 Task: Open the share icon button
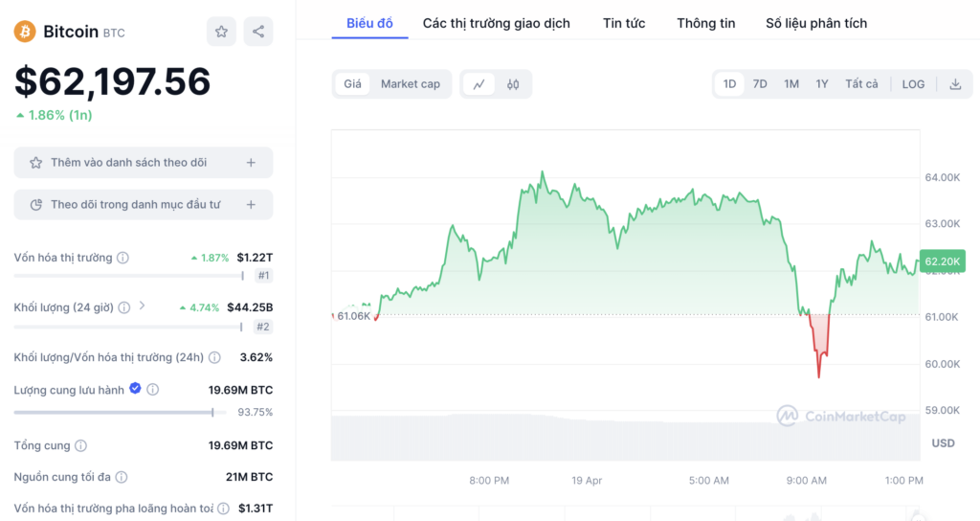click(258, 32)
